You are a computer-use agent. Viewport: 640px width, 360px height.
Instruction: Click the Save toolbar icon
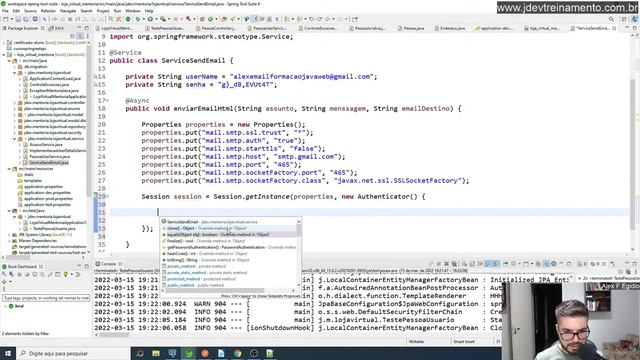click(18, 19)
